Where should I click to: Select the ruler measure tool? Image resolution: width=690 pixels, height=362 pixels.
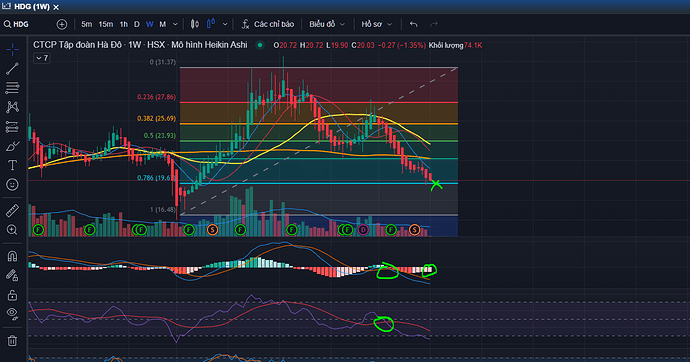click(x=12, y=211)
